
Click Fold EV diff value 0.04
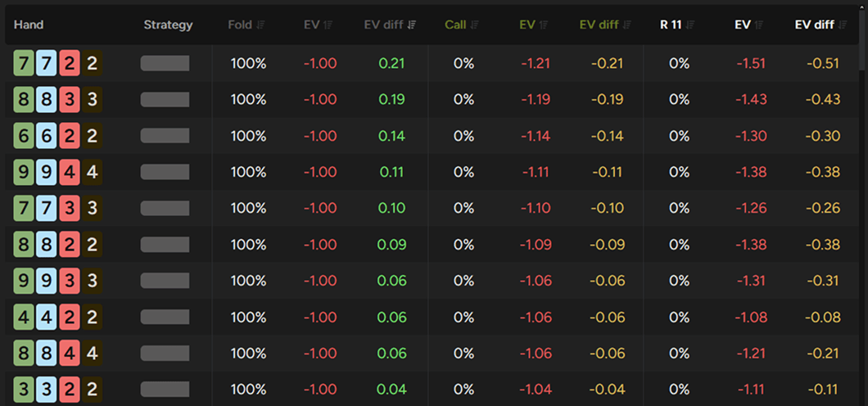(x=392, y=390)
